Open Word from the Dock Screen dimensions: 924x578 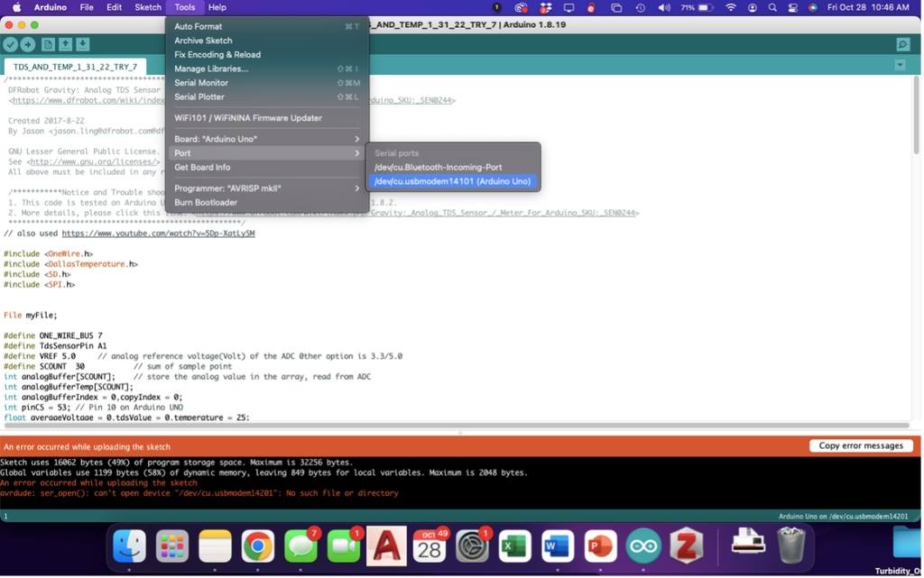(558, 546)
